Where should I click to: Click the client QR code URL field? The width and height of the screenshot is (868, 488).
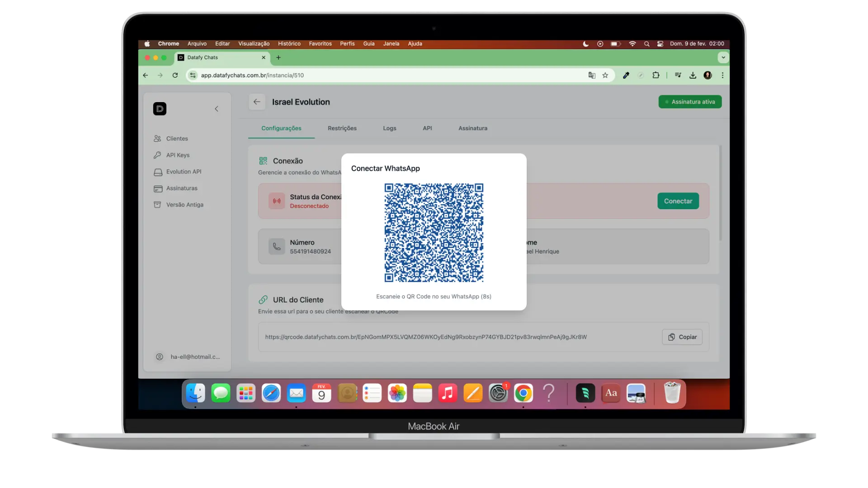pyautogui.click(x=425, y=337)
